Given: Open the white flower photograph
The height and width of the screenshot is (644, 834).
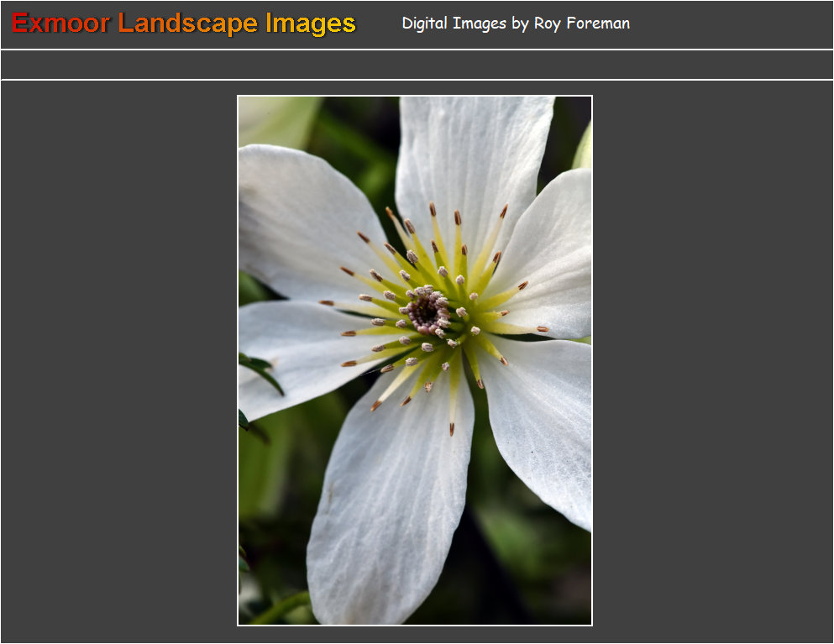Looking at the screenshot, I should coord(415,360).
